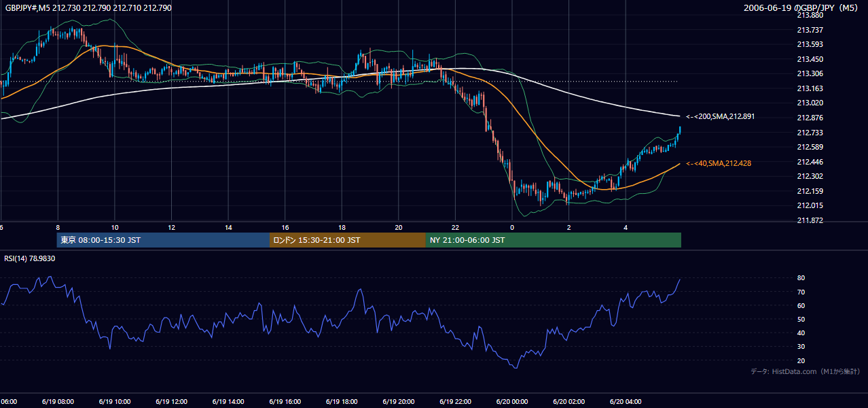Viewport: 868px width, 408px height.
Task: Click price scale value 212.015
Action: (809, 205)
